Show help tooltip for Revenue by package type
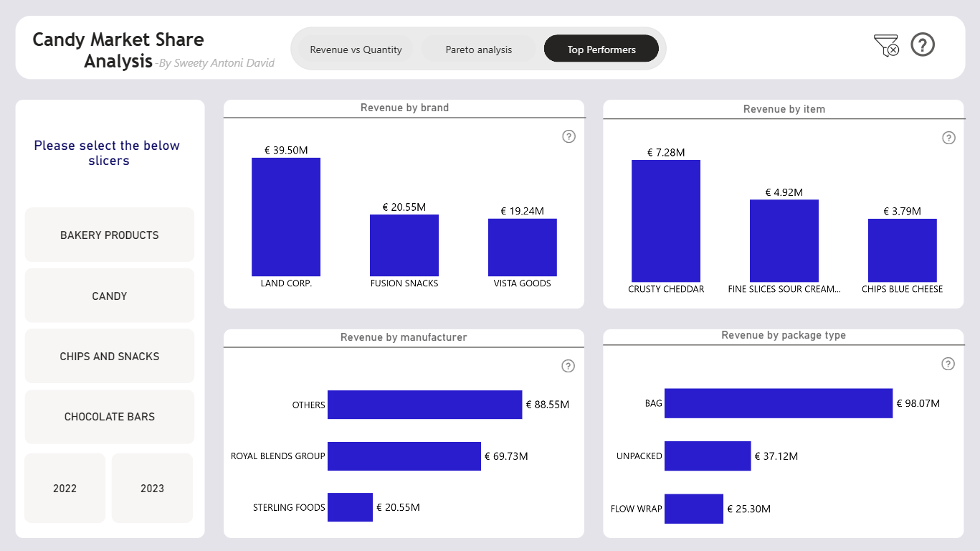Image resolution: width=980 pixels, height=551 pixels. [x=948, y=364]
